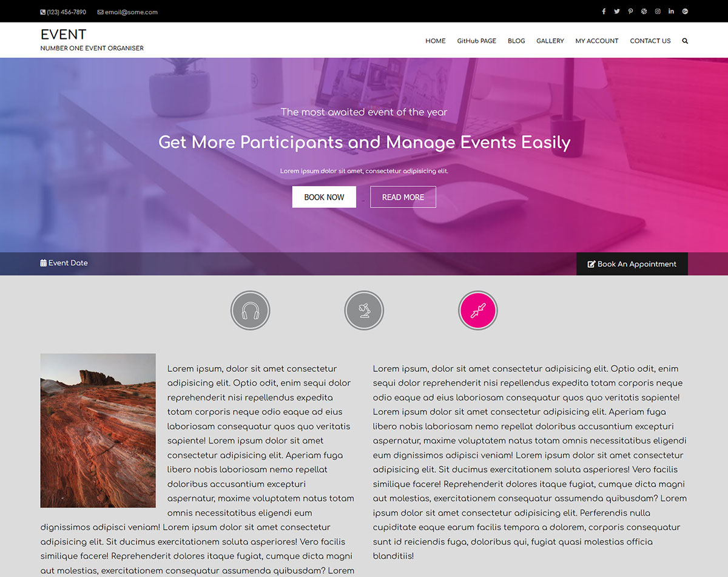
Task: Click the phone number (123) 456-7890
Action: (66, 12)
